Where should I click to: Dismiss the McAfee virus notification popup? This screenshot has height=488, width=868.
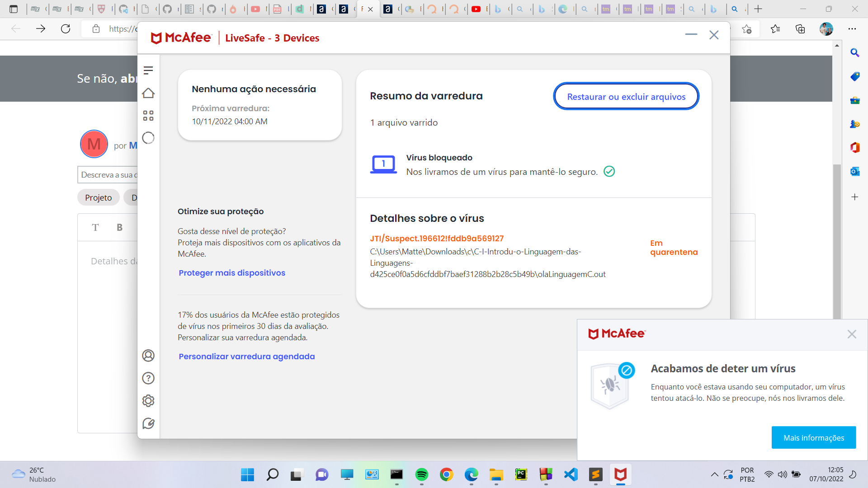[x=852, y=334]
